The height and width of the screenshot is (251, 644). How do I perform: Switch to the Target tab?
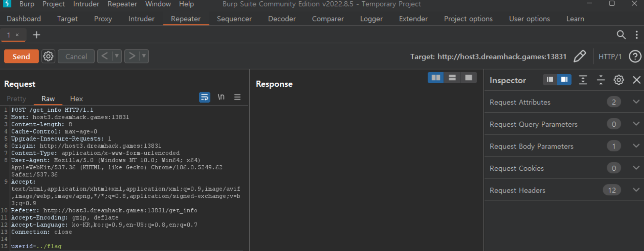click(68, 19)
